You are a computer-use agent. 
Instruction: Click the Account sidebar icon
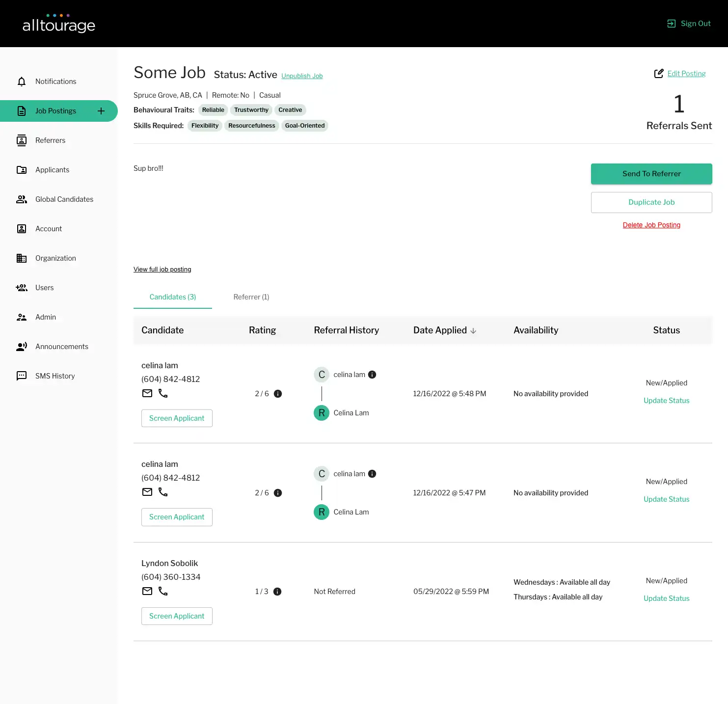click(22, 229)
